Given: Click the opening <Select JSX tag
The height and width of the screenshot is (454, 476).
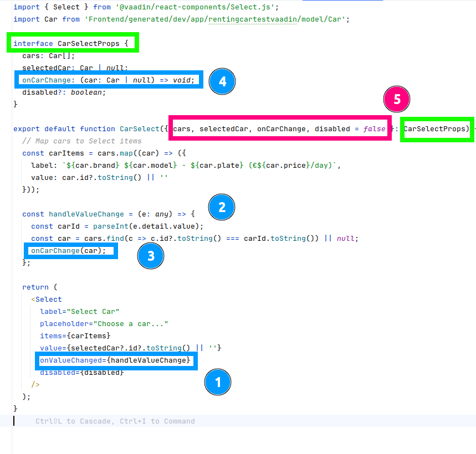Looking at the screenshot, I should coord(47,300).
